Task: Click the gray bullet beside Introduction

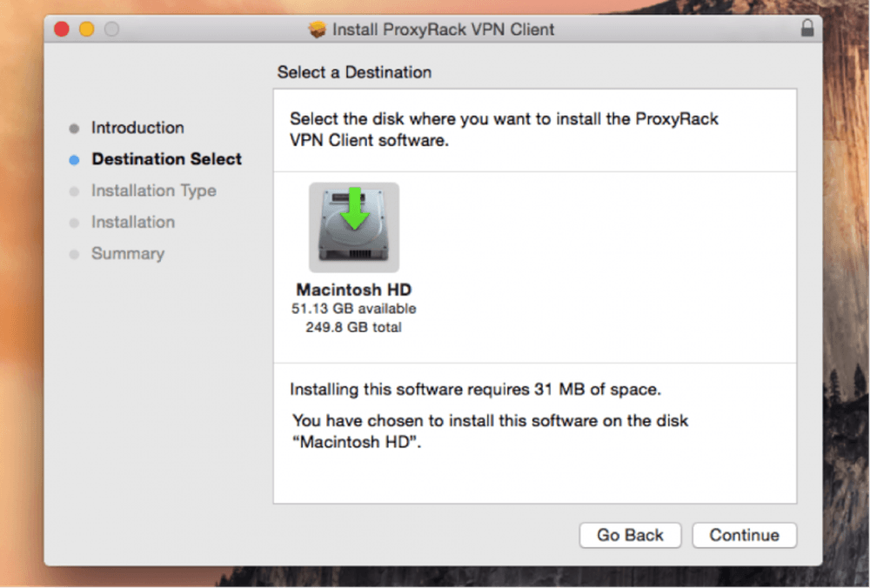Action: (74, 129)
